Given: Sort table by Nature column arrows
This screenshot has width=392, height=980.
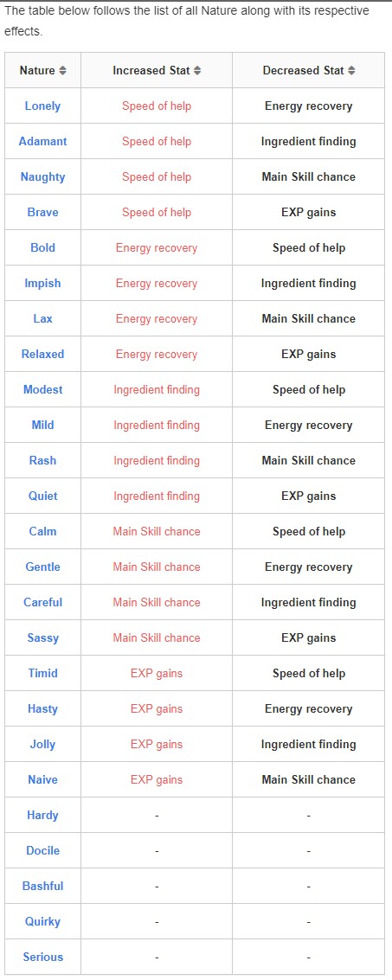Looking at the screenshot, I should point(62,71).
